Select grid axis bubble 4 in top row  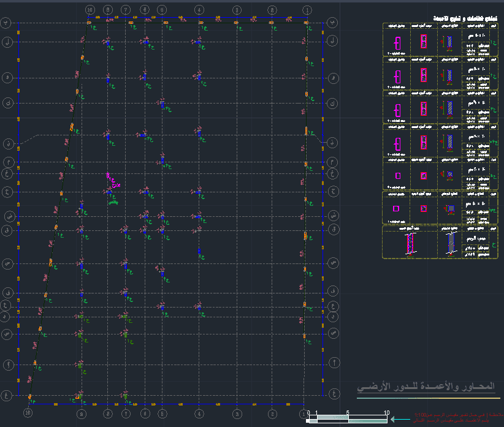point(199,10)
